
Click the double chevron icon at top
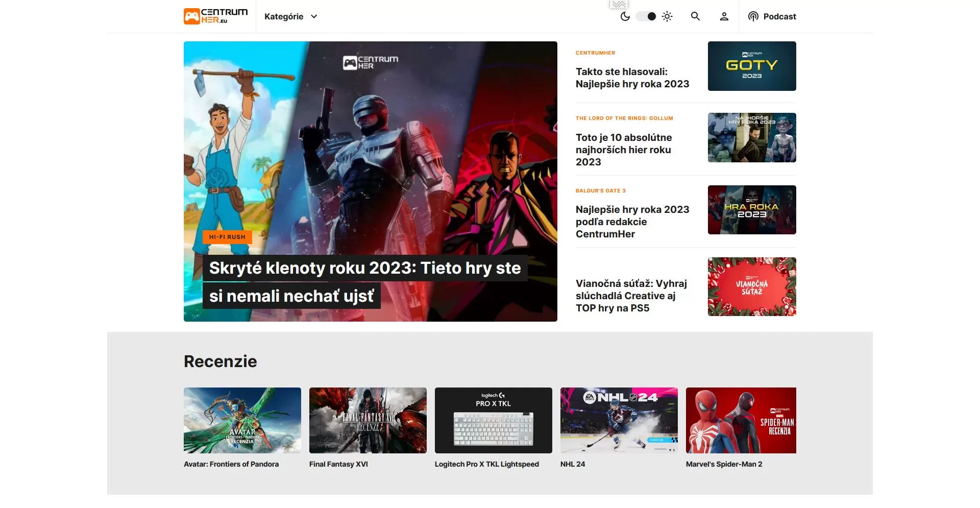tap(619, 4)
